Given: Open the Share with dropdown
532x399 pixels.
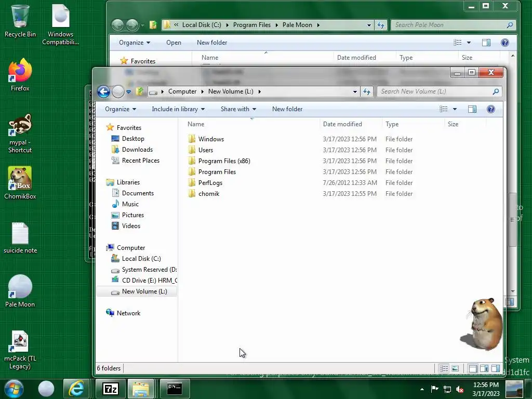Looking at the screenshot, I should point(238,109).
